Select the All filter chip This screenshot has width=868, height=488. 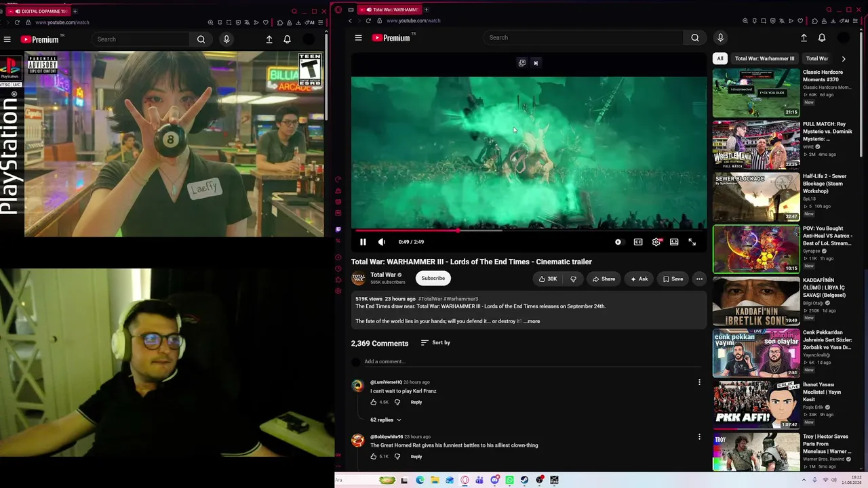720,58
